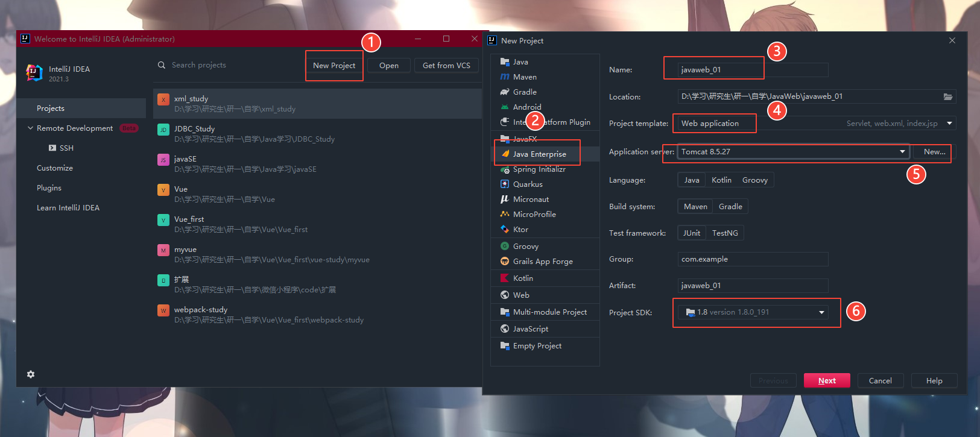This screenshot has height=437, width=980.
Task: Click browse folder icon in Location field
Action: tap(948, 96)
